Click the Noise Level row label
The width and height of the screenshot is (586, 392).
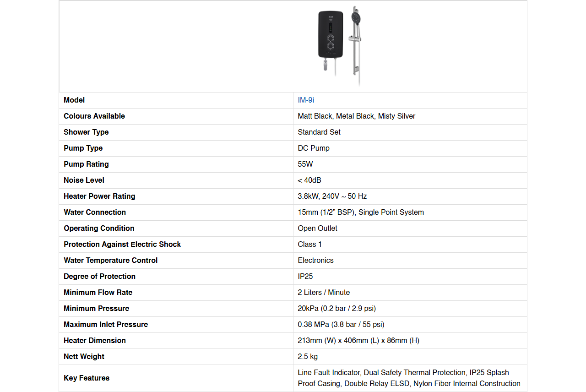pos(84,180)
